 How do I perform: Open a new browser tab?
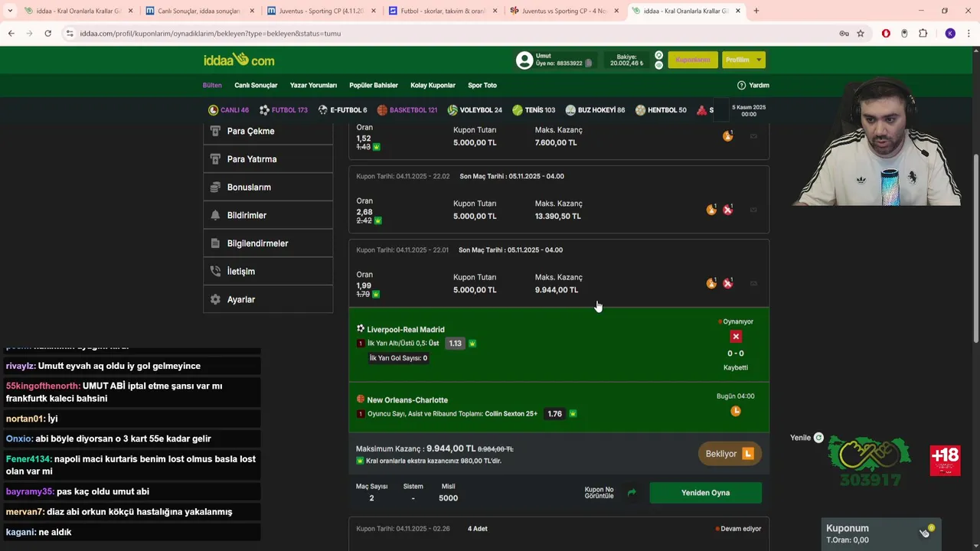pos(756,11)
